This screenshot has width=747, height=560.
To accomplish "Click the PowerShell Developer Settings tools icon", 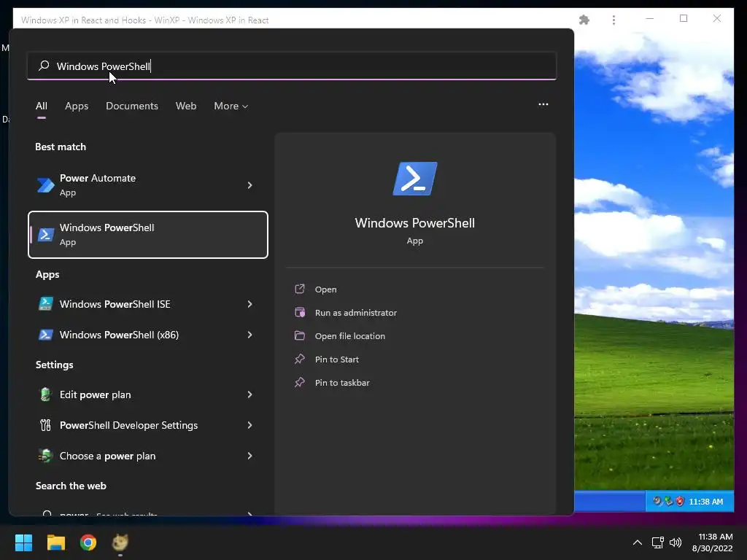I will 45,425.
